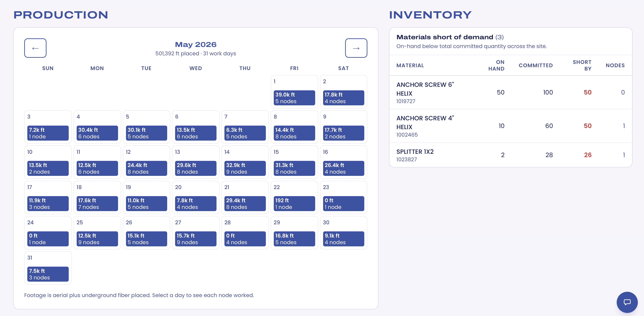Pick May 15 with 31.3k ft

tap(294, 162)
